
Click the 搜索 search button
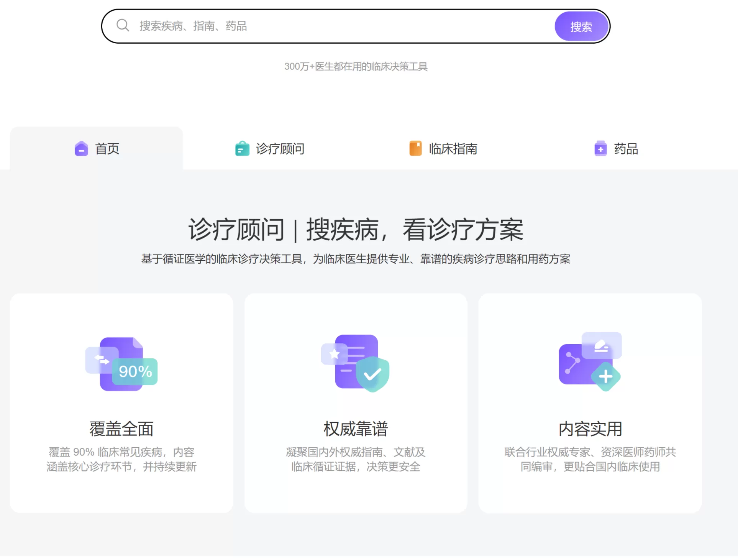click(581, 26)
